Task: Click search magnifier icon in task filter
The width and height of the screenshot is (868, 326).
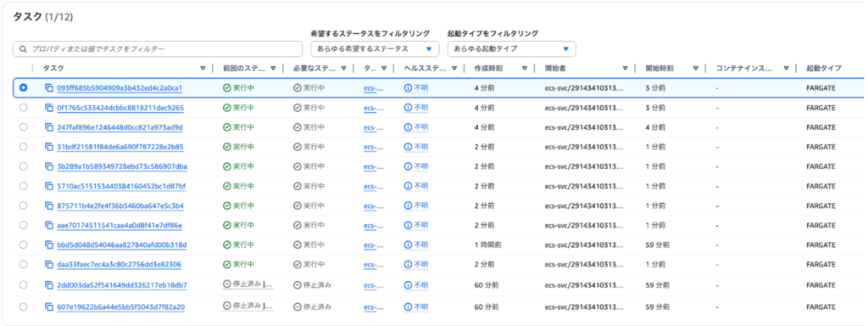Action: [23, 48]
